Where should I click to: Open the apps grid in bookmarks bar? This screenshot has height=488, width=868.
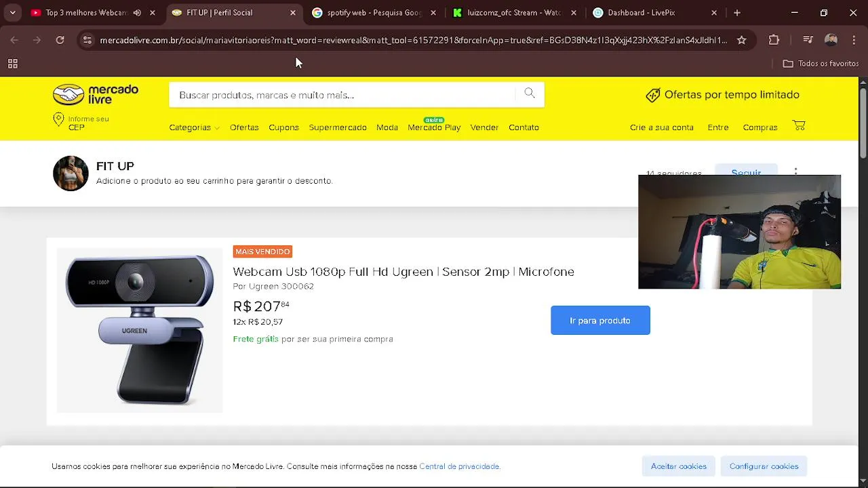click(x=12, y=64)
